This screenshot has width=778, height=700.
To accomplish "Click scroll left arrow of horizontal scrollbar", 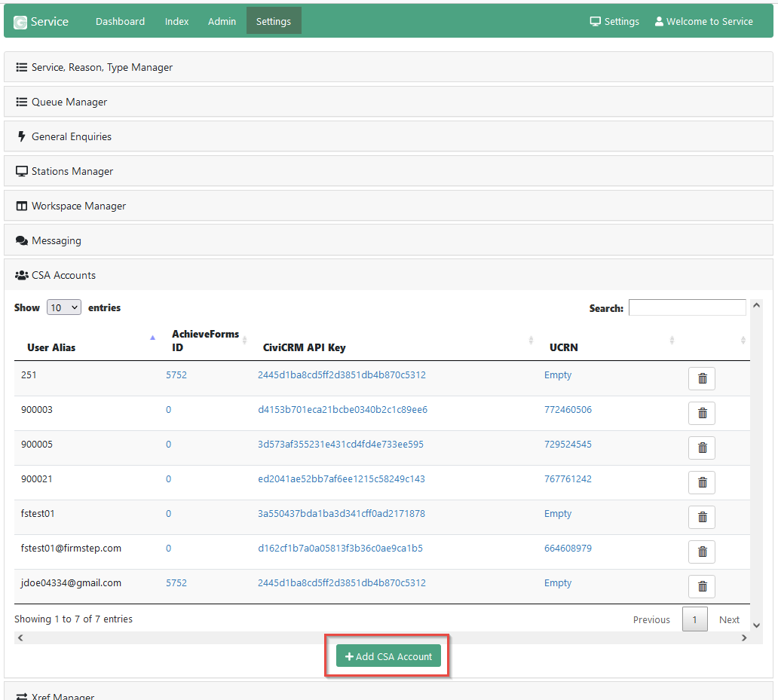I will (20, 638).
